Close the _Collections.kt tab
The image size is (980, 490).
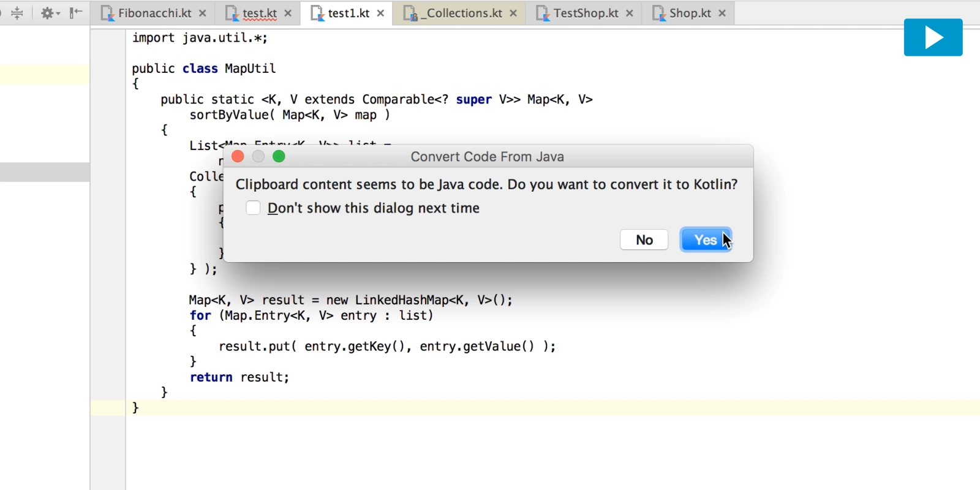click(513, 13)
